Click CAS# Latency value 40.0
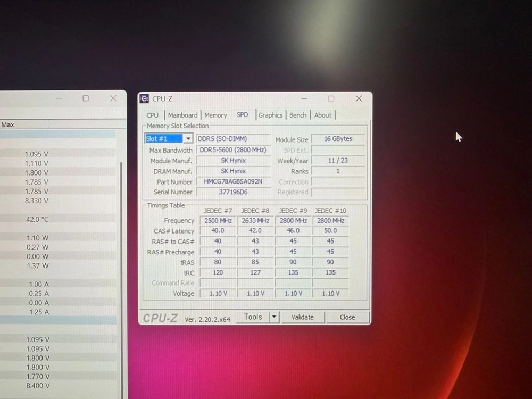532x399 pixels. point(218,231)
